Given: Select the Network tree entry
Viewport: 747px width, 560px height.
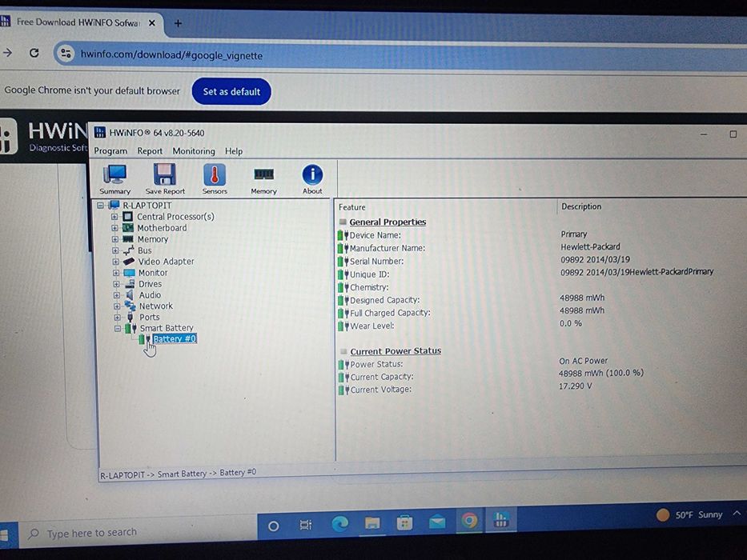Looking at the screenshot, I should 156,306.
